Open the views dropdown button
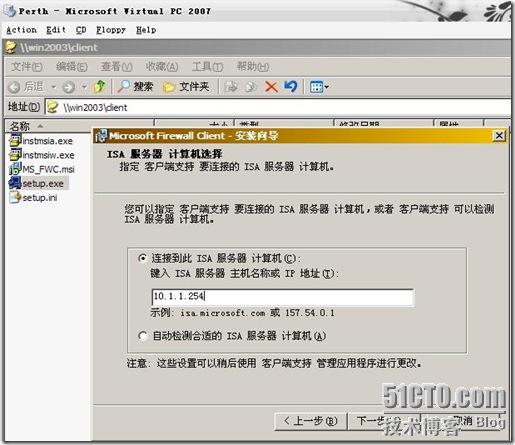 [319, 87]
